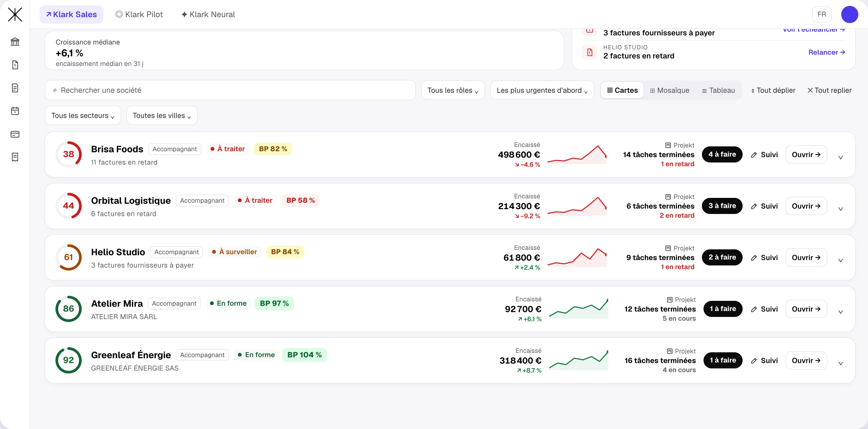868x429 pixels.
Task: Switch to Tableau view
Action: point(718,90)
